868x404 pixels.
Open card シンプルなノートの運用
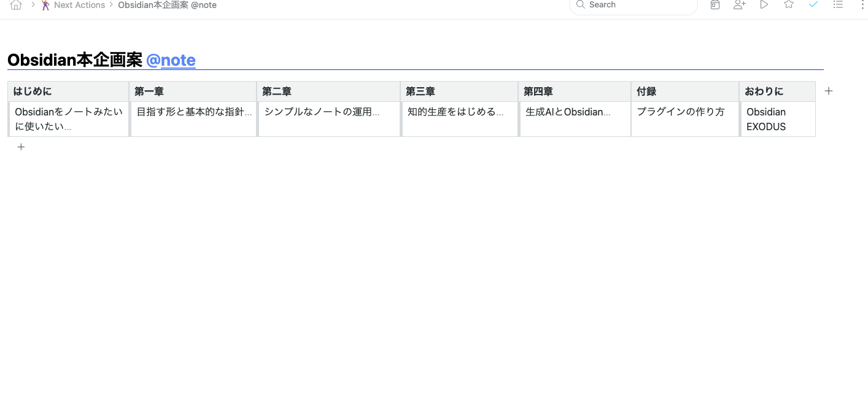point(329,119)
